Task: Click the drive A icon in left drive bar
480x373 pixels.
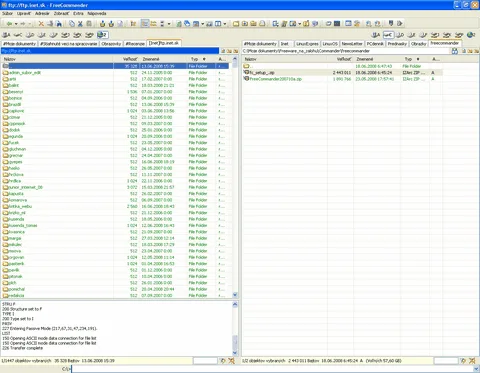Action: pos(6,35)
